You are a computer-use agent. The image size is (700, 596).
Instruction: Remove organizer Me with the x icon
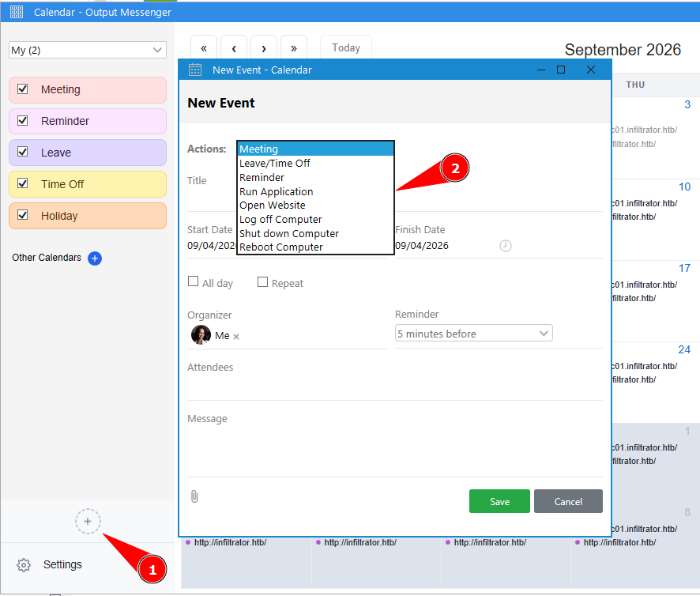click(x=236, y=337)
